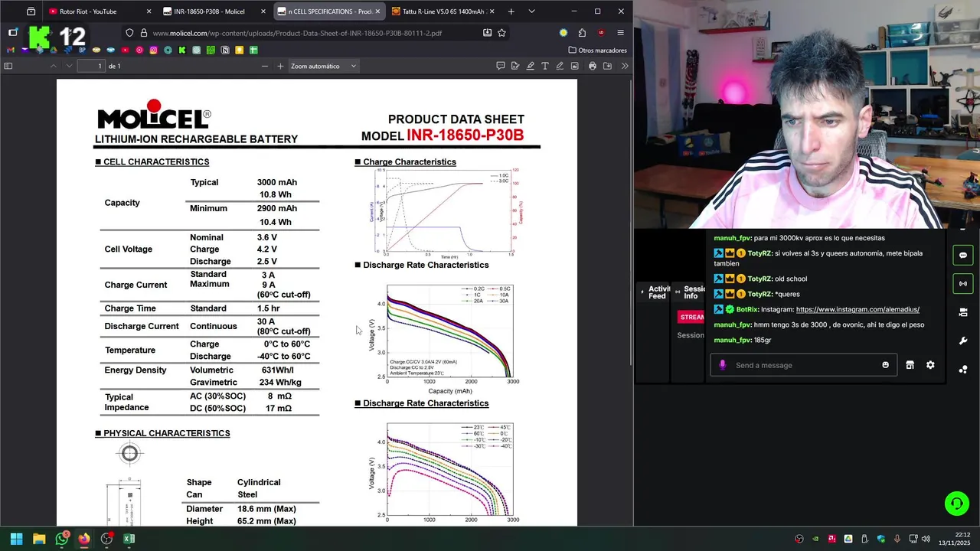Open the camera panel icon in sidebar
This screenshot has height=551, width=980.
pyautogui.click(x=963, y=312)
